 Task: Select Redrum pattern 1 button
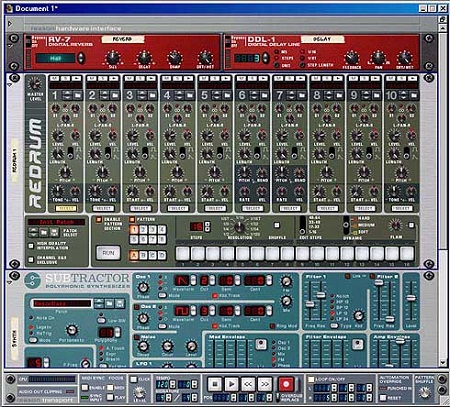tap(134, 230)
